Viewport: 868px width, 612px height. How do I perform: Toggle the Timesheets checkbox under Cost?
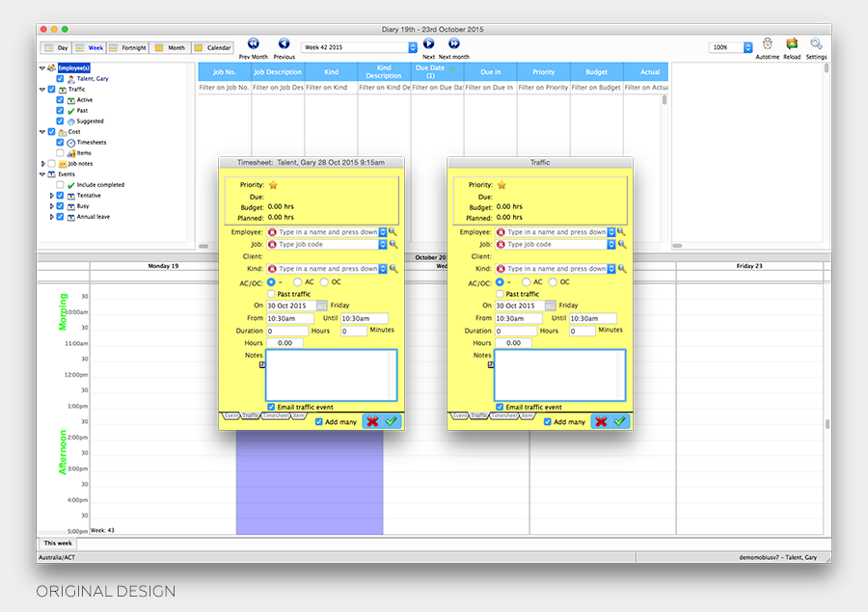[x=60, y=143]
